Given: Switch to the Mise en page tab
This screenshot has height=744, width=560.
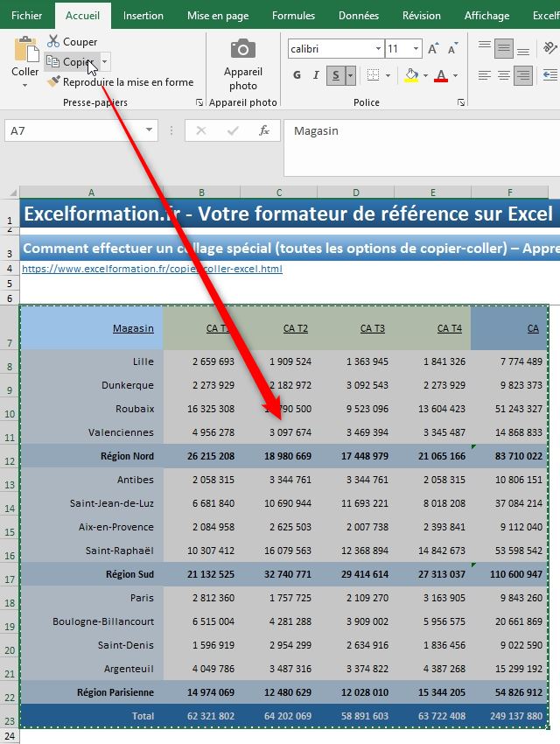Looking at the screenshot, I should click(x=218, y=15).
